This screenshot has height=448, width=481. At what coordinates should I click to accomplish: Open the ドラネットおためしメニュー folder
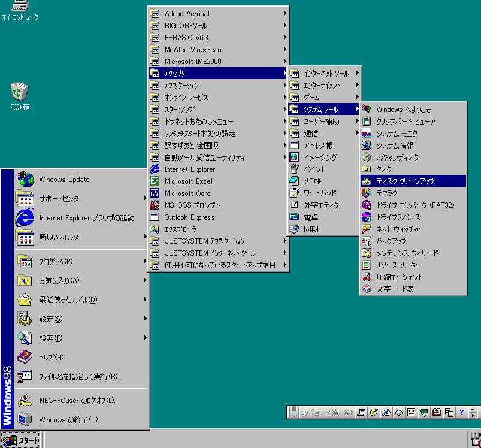point(218,121)
